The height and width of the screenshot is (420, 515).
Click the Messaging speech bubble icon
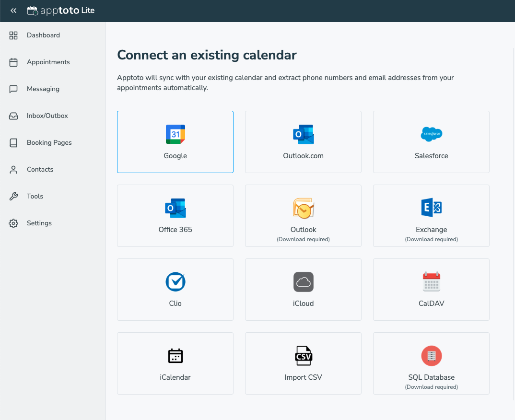click(x=13, y=89)
